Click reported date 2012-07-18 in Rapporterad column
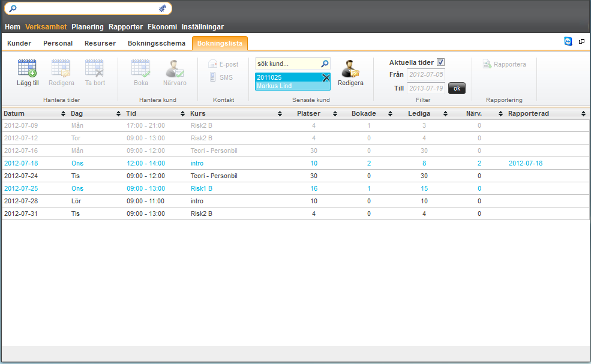Image resolution: width=591 pixels, height=364 pixels. click(x=526, y=163)
